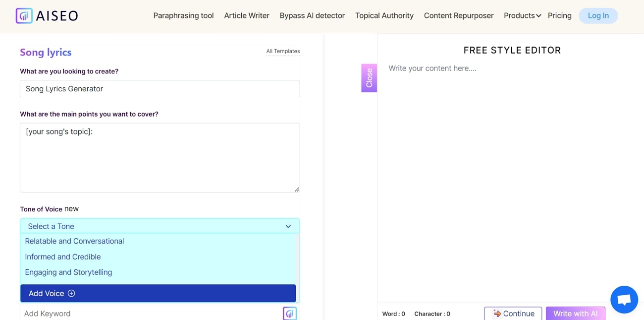This screenshot has width=644, height=320.
Task: Click the Log In button
Action: 598,15
